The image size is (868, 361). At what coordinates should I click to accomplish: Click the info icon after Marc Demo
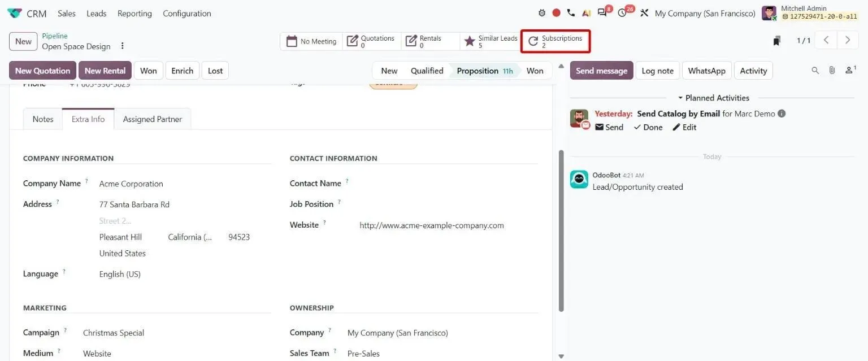pyautogui.click(x=782, y=114)
